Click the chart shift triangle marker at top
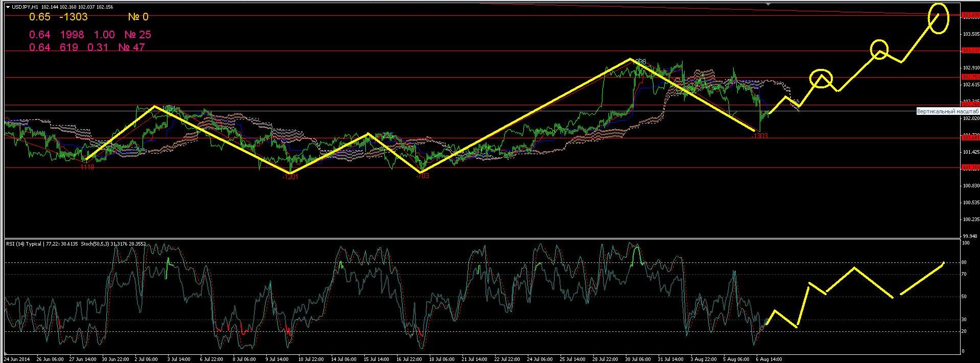980x363 pixels. tap(767, 4)
